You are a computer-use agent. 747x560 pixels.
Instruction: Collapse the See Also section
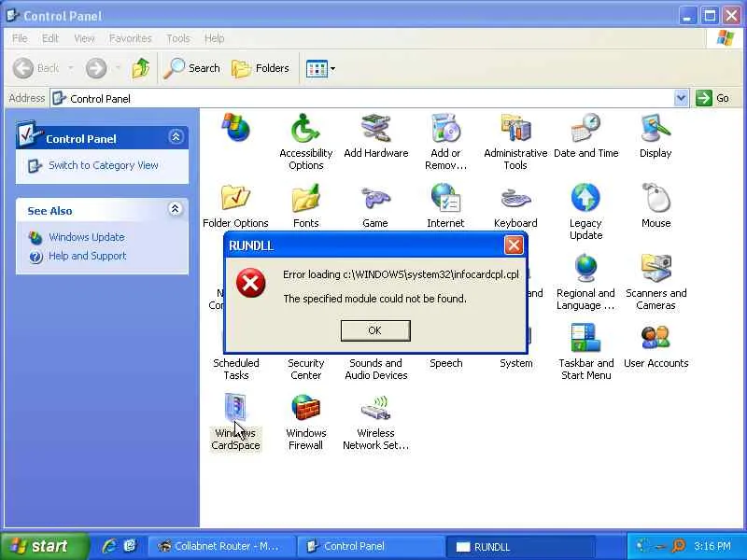[x=176, y=208]
